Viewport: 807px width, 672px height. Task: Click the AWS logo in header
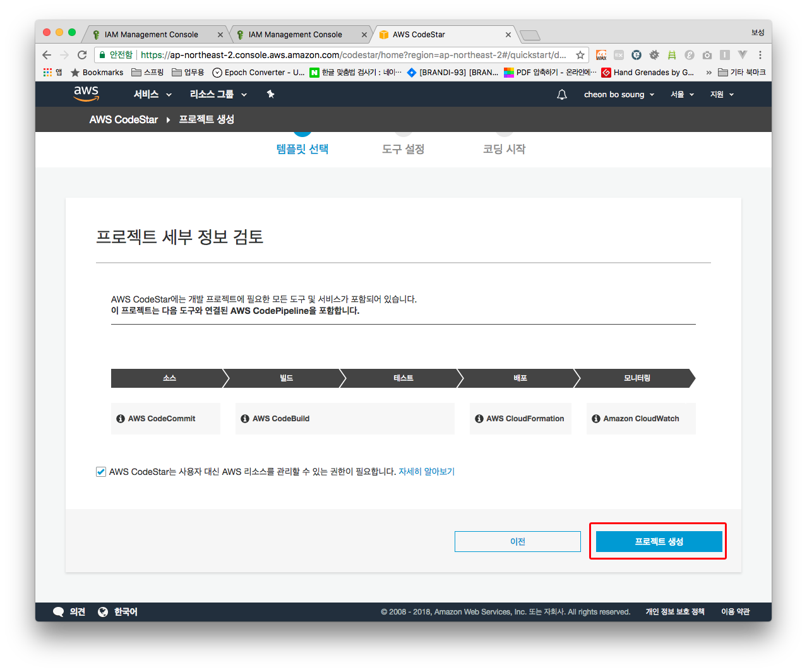coord(86,93)
